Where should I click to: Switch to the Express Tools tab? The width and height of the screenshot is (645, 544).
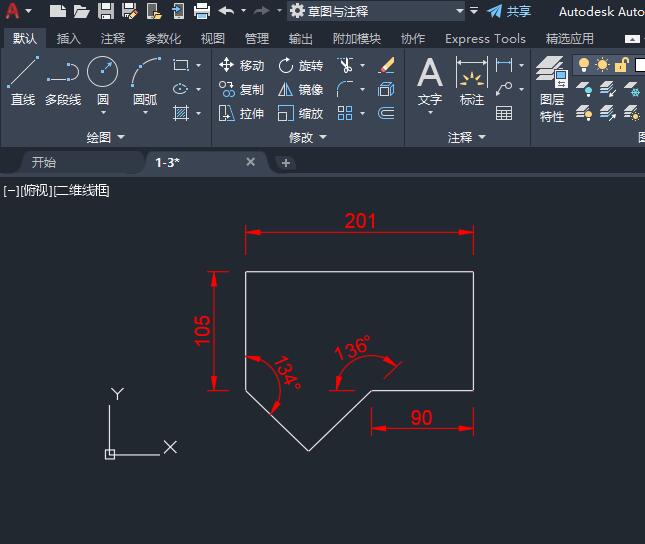pos(485,39)
